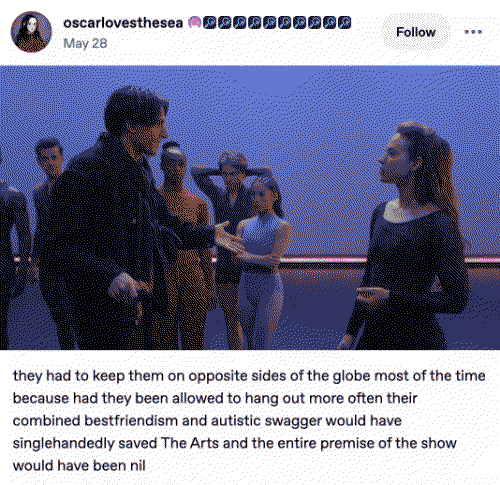Follow the oscarlovesthesea blog
500x485 pixels.
(x=416, y=32)
